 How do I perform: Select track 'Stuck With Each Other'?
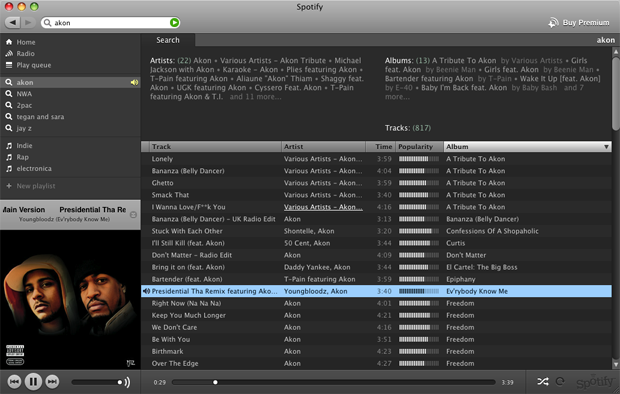coord(187,231)
